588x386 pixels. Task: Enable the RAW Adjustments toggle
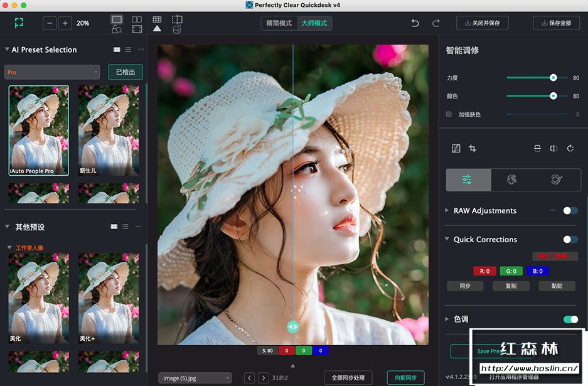572,211
